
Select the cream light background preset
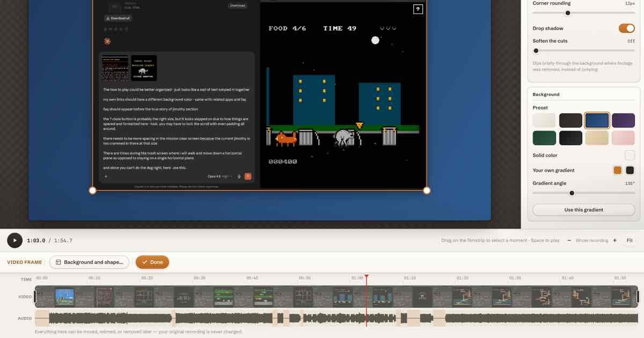point(544,120)
